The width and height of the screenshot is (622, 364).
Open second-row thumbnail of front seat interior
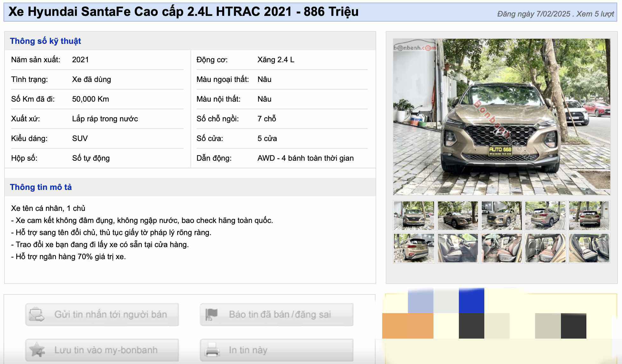458,248
